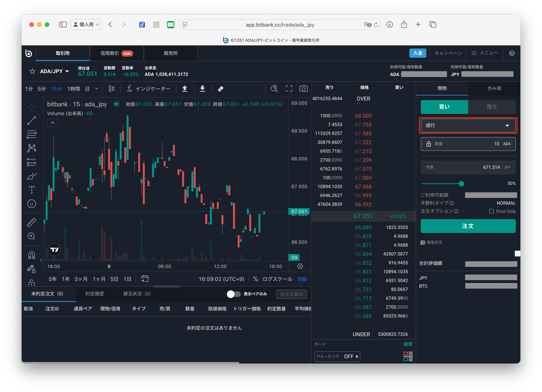This screenshot has width=542, height=392.
Task: Select the text annotation tool
Action: tap(31, 190)
